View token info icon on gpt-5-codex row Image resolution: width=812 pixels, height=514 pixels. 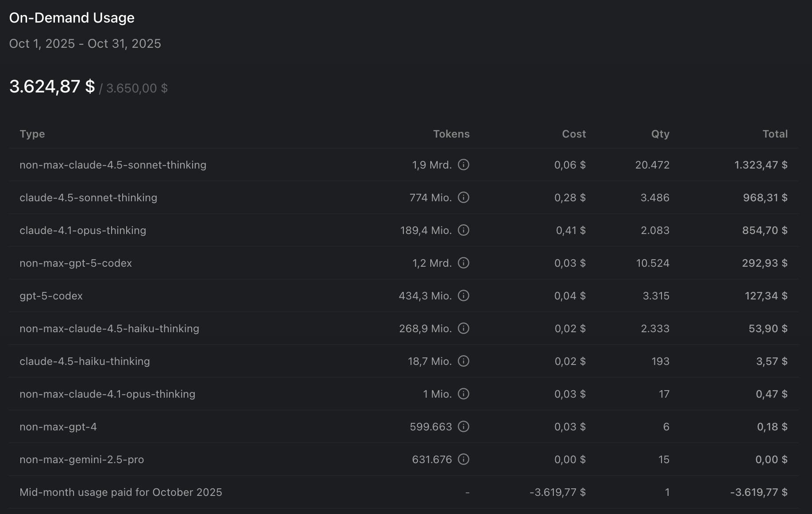click(463, 295)
